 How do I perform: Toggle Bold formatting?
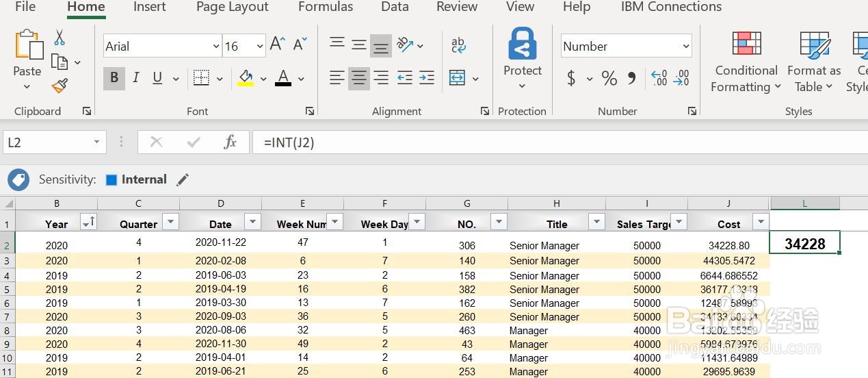(114, 78)
